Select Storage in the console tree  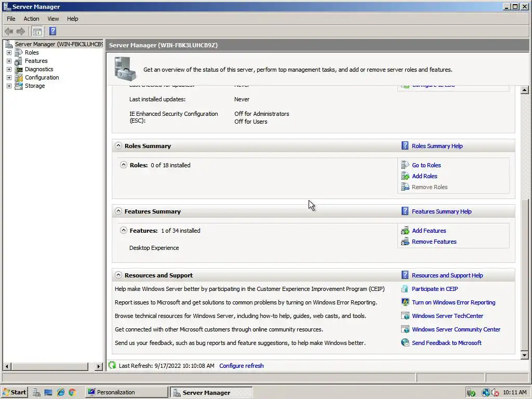[35, 86]
